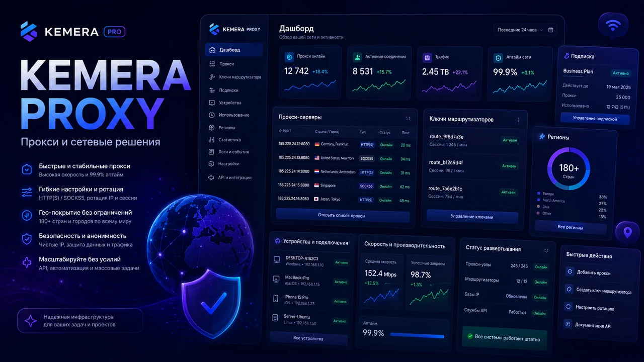Click the Asia legend color dot
Screen dimensions: 644x362
tap(539, 207)
